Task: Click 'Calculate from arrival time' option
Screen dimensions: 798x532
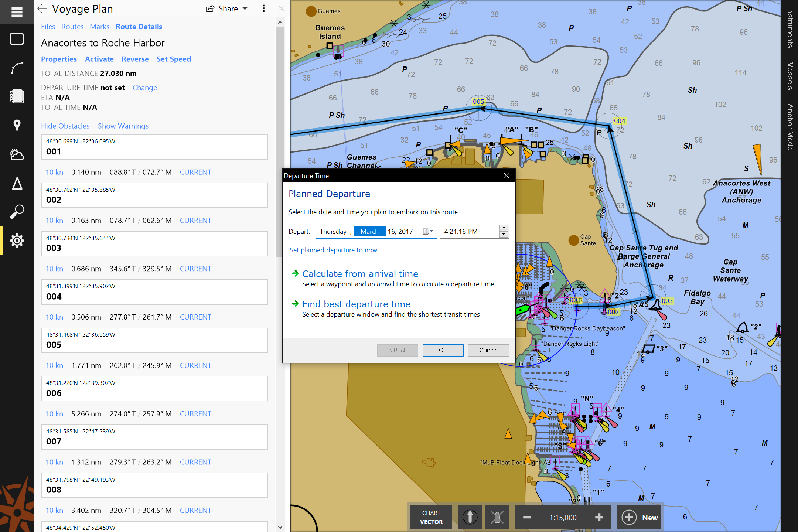Action: point(360,273)
